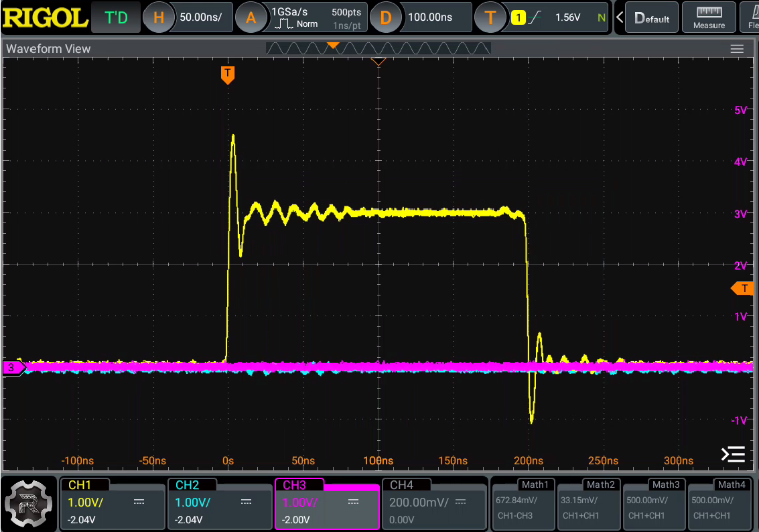Click CH2 DC coupling icon
759x532 pixels.
[246, 502]
